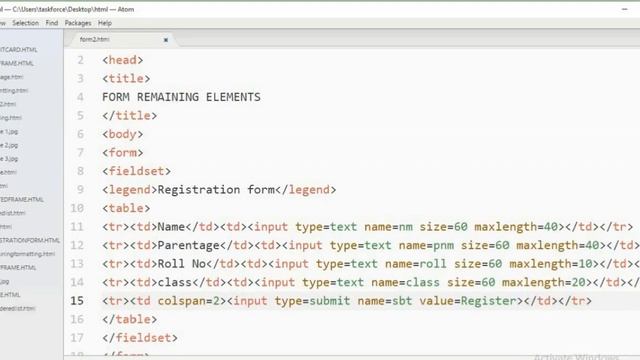Viewport: 640px width, 360px height.
Task: Place cursor on the head tag
Action: [122, 60]
